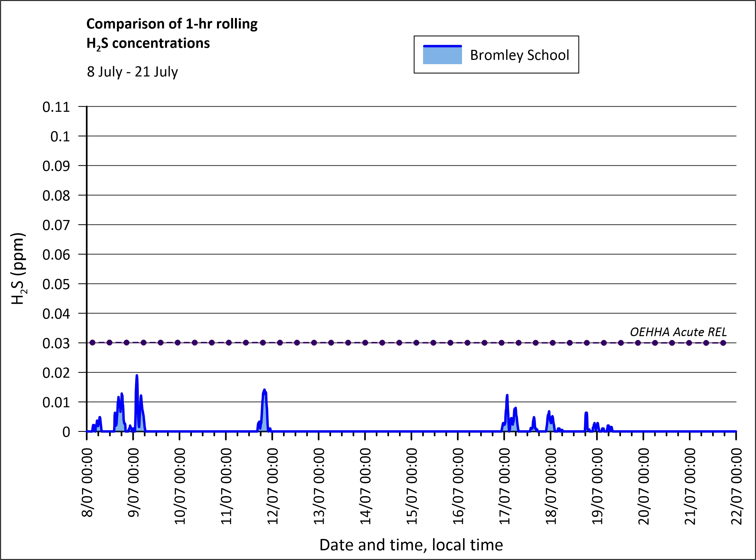756x560 pixels.
Task: Click the H2S peak just before 12/07
Action: point(264,390)
